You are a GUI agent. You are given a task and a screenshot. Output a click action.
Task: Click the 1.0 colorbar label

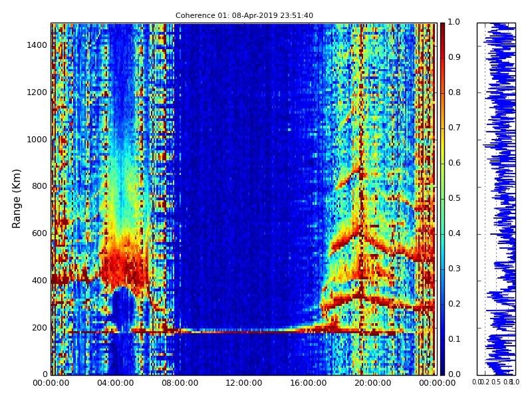click(454, 22)
